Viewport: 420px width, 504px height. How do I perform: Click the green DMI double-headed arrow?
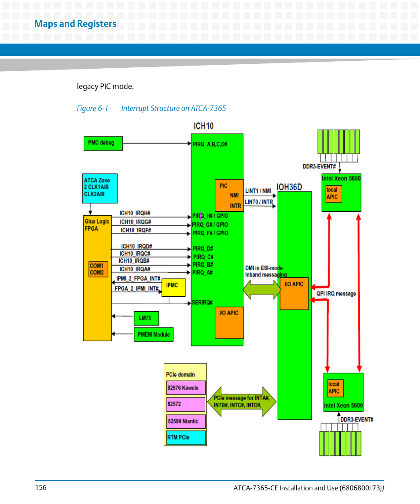tap(262, 290)
